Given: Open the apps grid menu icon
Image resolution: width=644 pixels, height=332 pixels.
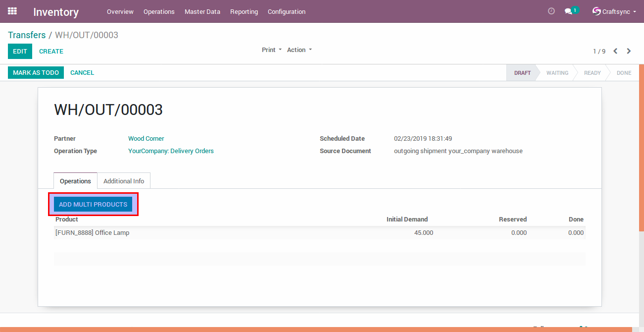Looking at the screenshot, I should [x=12, y=11].
